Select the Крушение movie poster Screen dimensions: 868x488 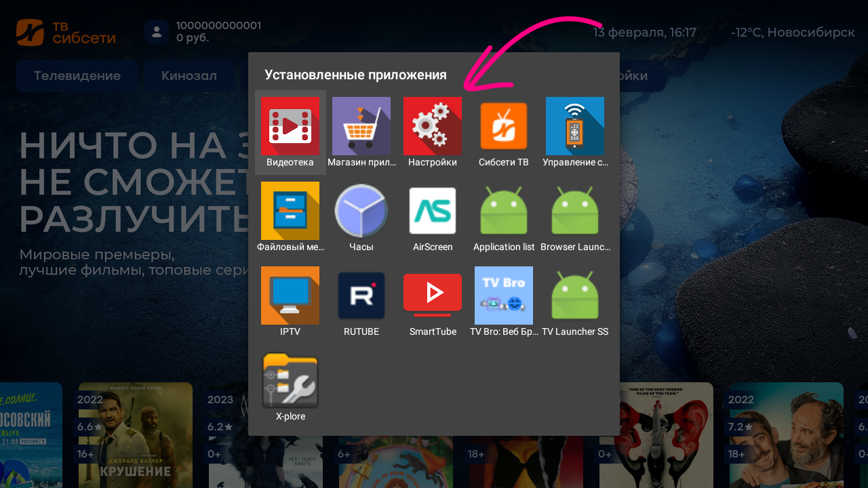click(x=136, y=435)
